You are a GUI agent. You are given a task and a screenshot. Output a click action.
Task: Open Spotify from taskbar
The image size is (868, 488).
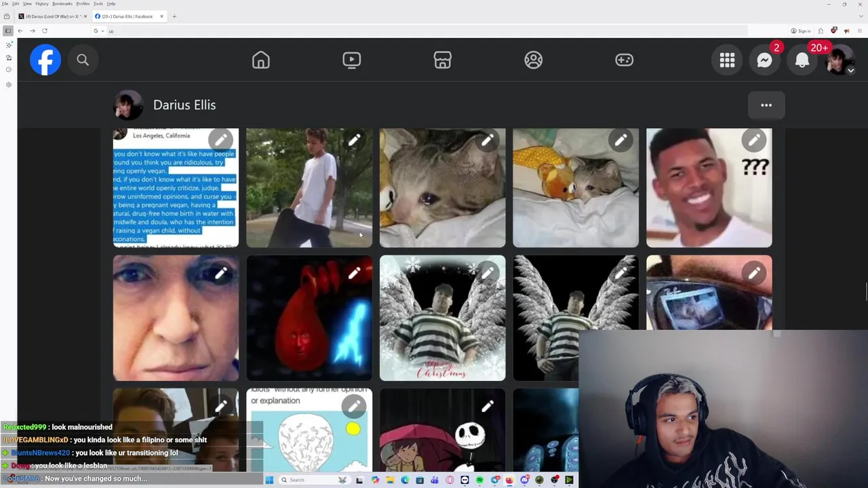(x=479, y=480)
